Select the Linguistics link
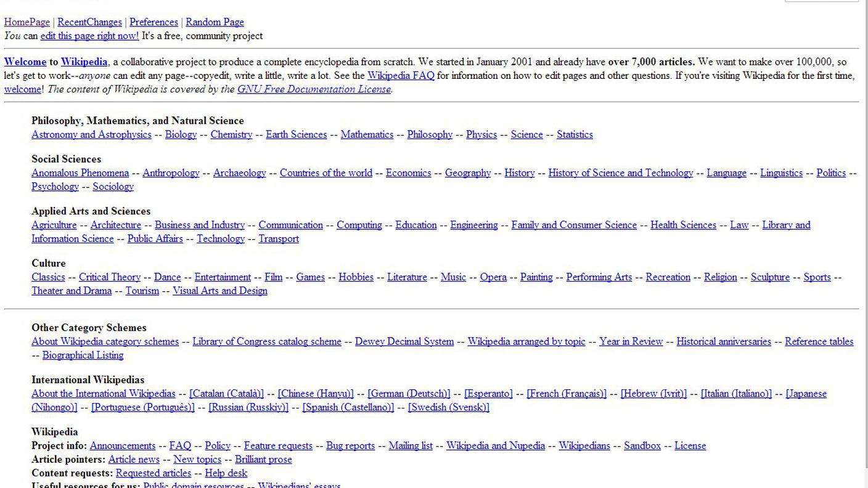Screen dimensions: 868x488 [781, 173]
